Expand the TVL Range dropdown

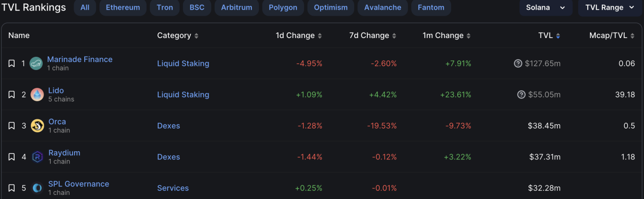point(609,8)
